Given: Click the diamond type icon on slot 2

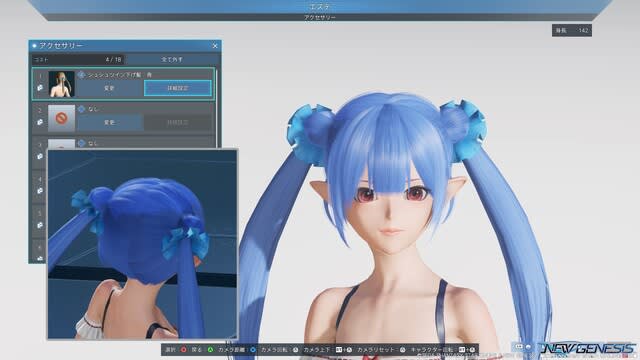Looking at the screenshot, I should click(81, 109).
